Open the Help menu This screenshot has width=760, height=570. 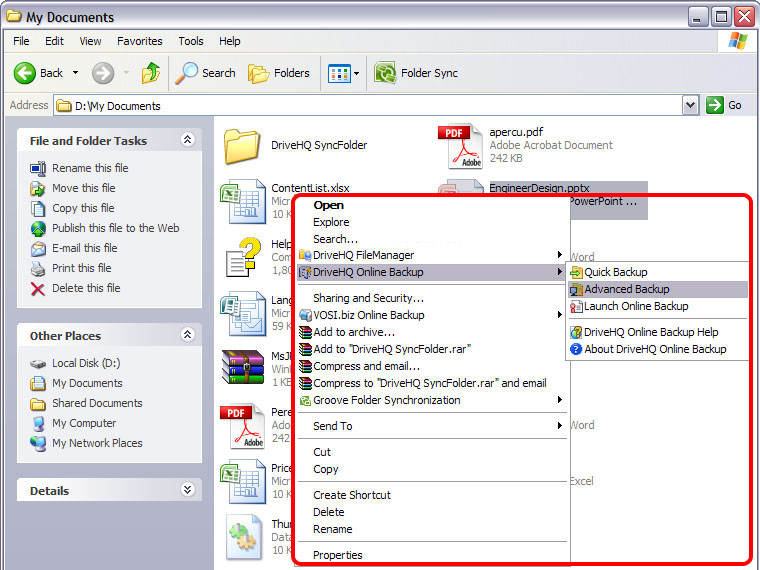229,41
